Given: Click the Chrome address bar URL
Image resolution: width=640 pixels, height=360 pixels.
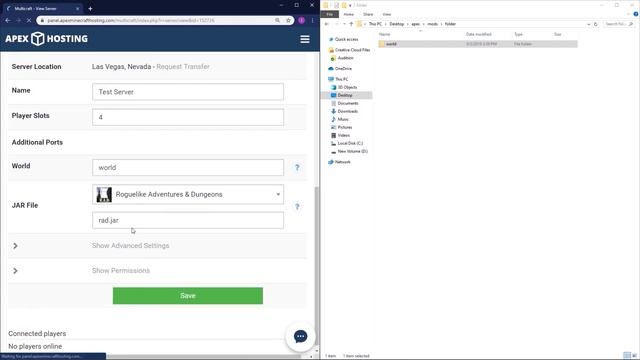Looking at the screenshot, I should 131,20.
